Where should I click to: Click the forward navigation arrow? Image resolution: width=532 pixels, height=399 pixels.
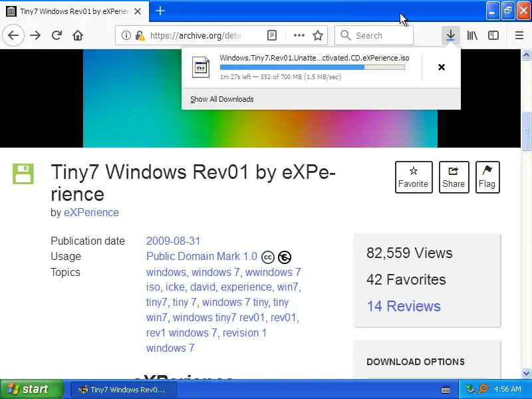(35, 35)
